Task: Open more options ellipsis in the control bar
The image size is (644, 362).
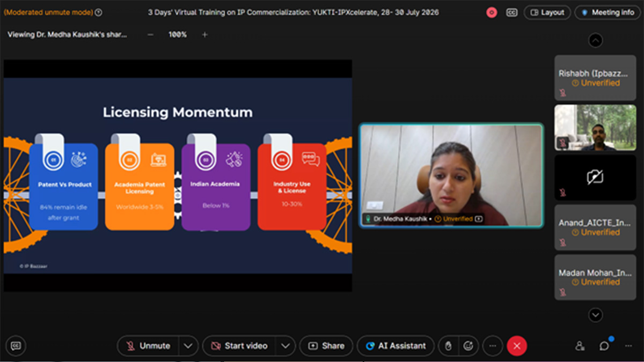Action: (492, 346)
